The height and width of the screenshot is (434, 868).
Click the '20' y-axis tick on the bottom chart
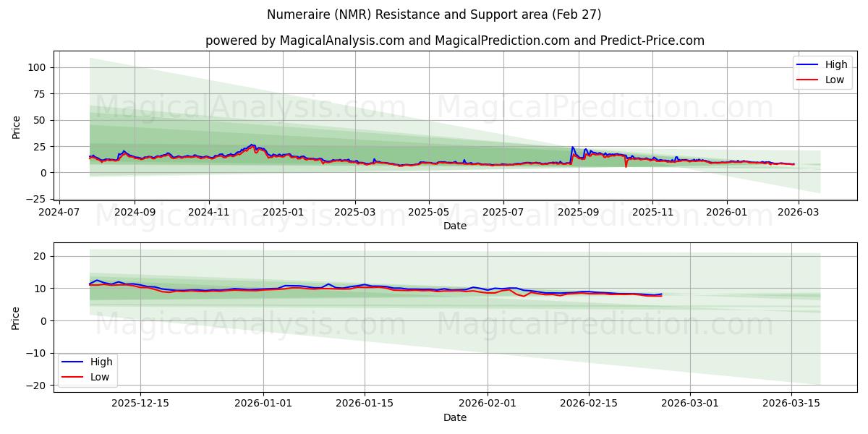(41, 256)
